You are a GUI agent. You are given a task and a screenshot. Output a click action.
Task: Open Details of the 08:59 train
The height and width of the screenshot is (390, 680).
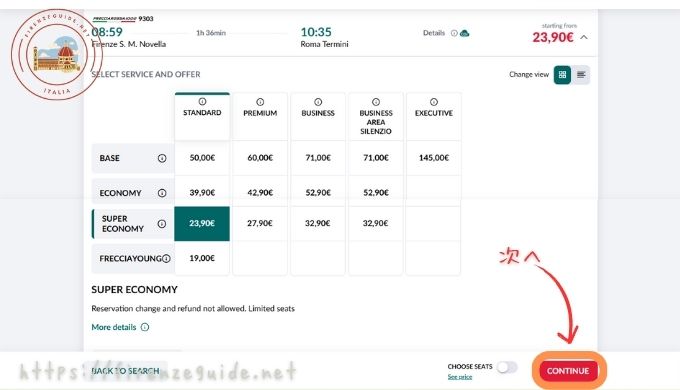tap(434, 33)
